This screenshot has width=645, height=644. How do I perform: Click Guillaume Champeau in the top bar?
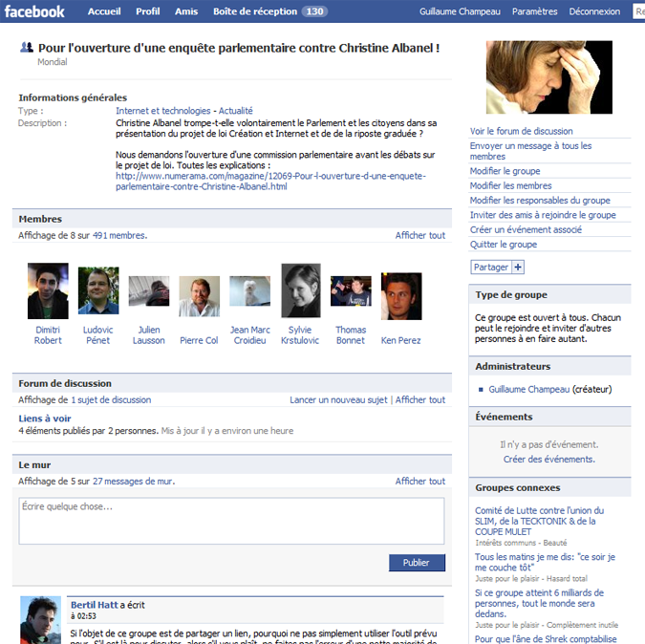pyautogui.click(x=460, y=11)
